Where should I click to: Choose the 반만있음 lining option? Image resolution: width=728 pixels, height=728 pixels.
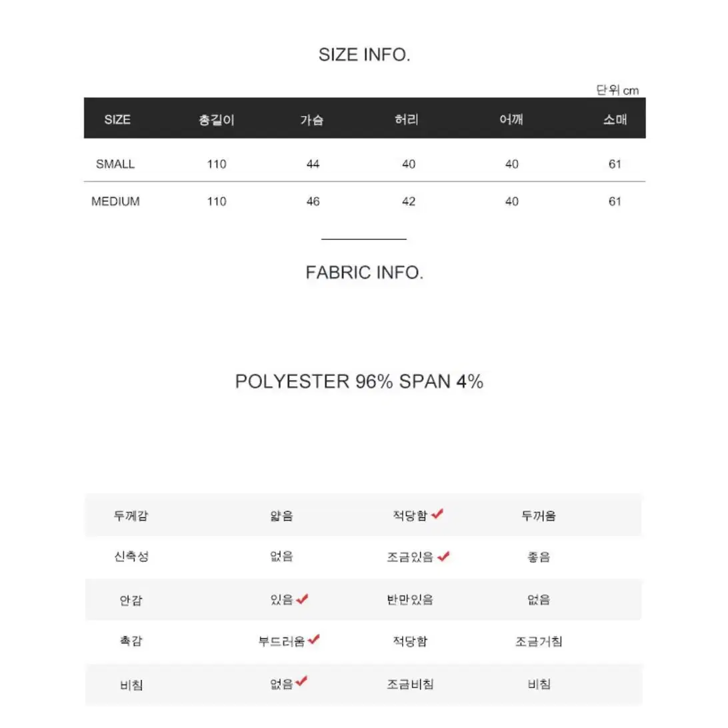410,599
